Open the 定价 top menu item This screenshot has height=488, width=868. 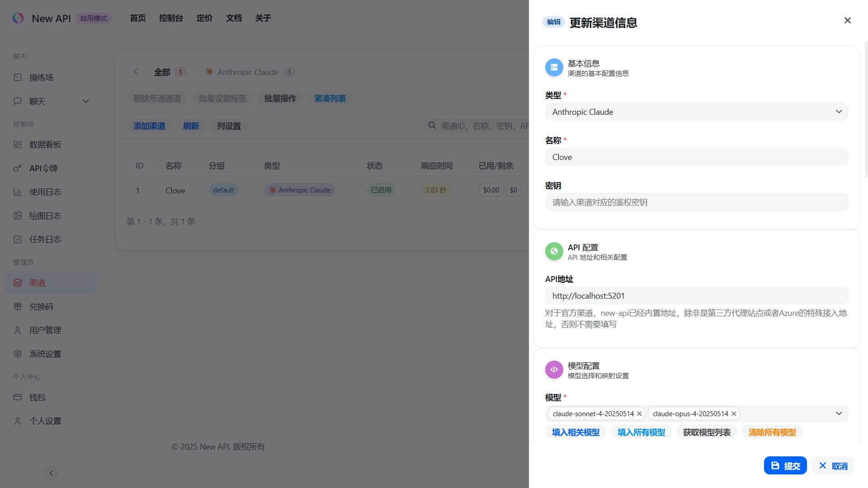tap(204, 18)
